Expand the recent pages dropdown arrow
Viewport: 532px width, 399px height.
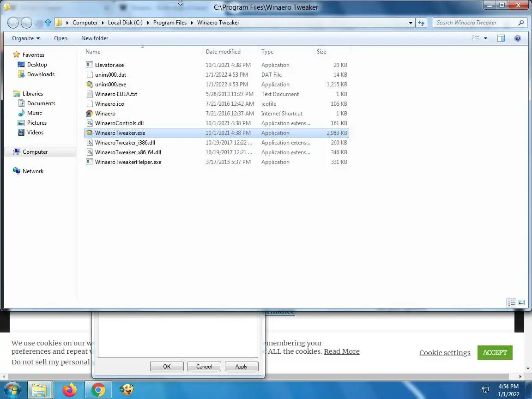36,23
